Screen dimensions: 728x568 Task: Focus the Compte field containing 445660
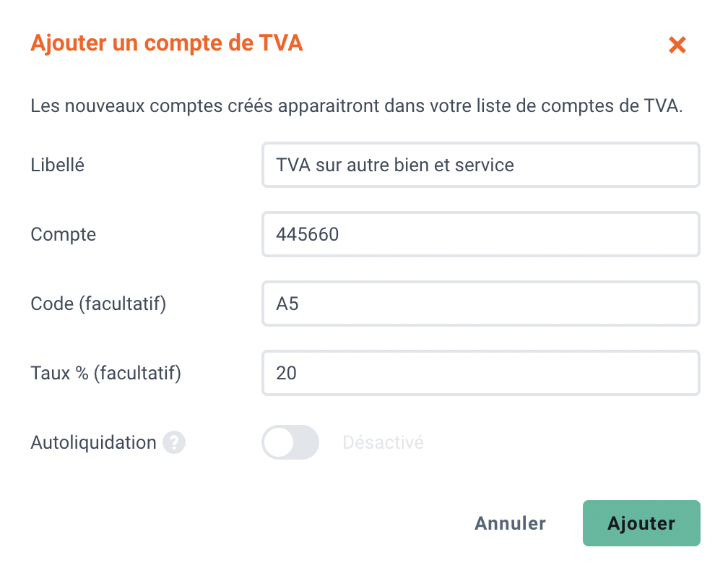pyautogui.click(x=480, y=234)
